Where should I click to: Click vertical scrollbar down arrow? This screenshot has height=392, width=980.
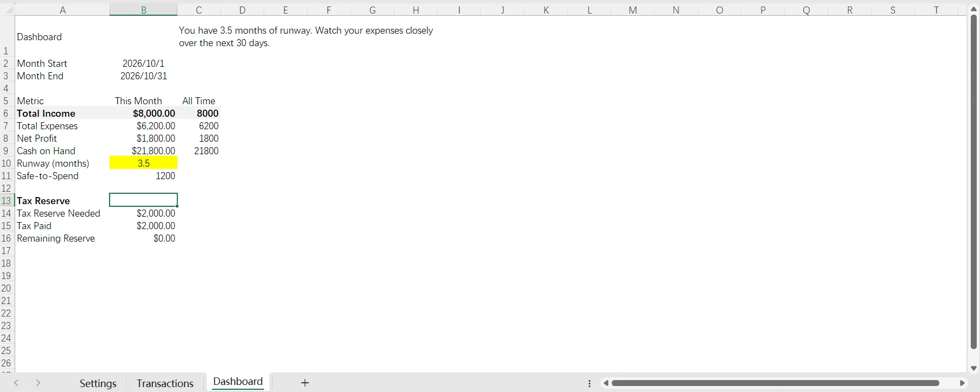973,368
